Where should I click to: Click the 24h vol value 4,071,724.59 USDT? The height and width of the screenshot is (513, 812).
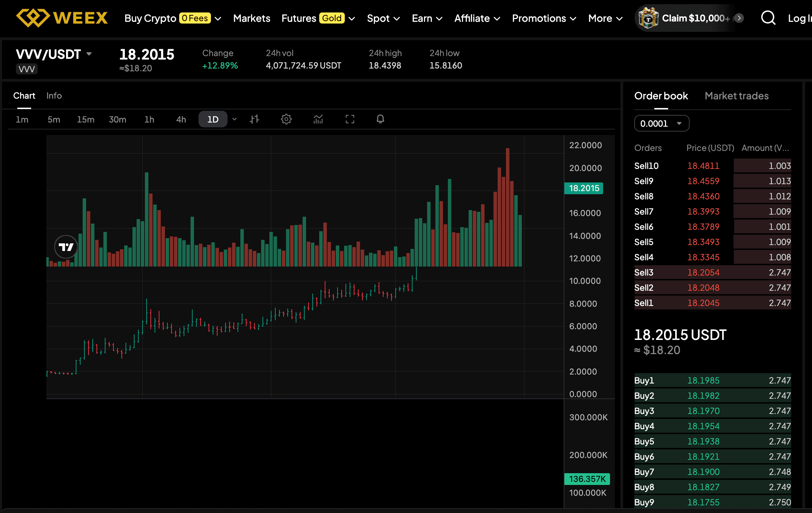[x=304, y=65]
